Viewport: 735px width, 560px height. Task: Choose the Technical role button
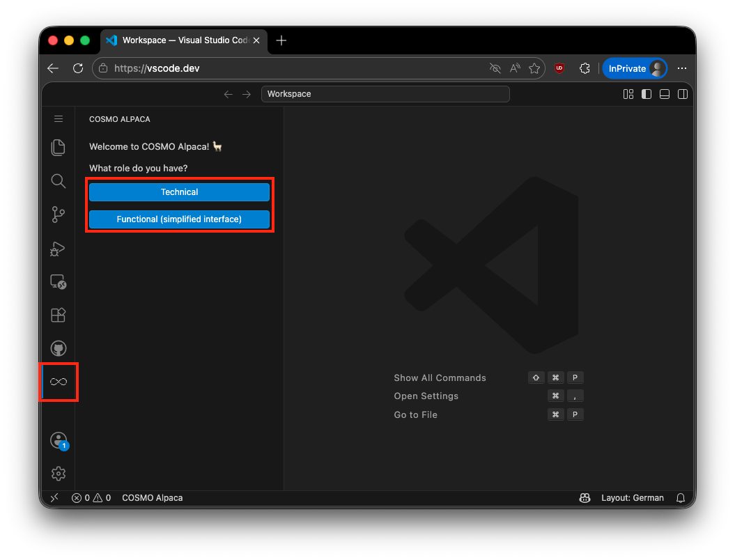click(179, 192)
